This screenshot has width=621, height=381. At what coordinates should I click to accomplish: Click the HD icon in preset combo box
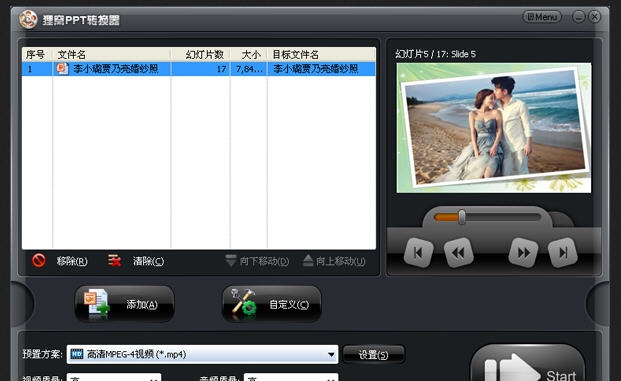pyautogui.click(x=77, y=354)
